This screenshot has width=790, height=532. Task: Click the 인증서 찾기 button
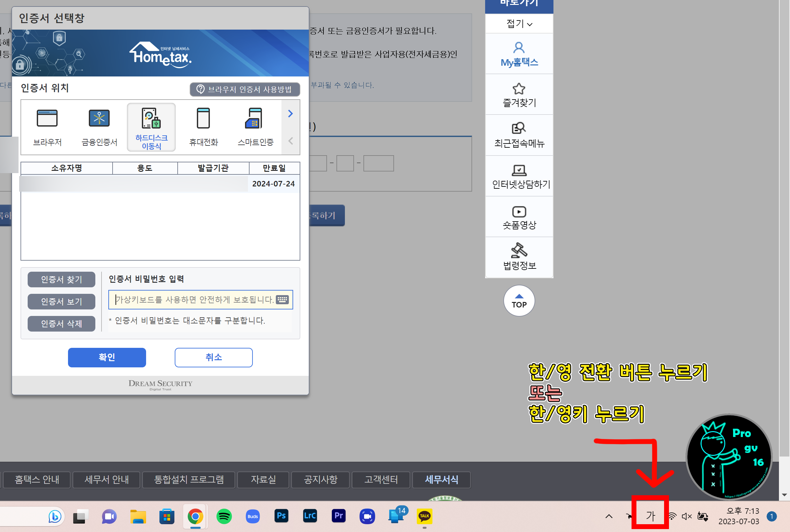pyautogui.click(x=61, y=279)
